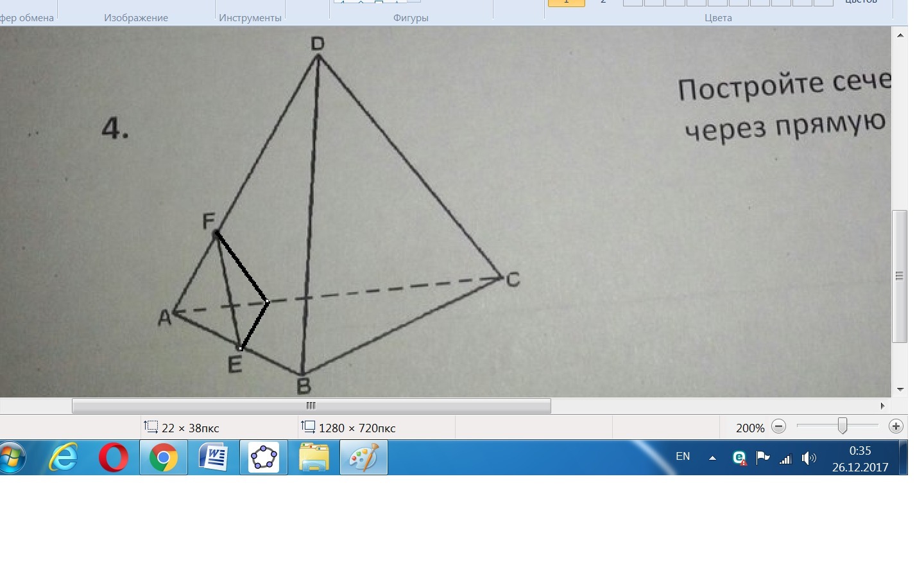Click the EN language indicator

(683, 457)
